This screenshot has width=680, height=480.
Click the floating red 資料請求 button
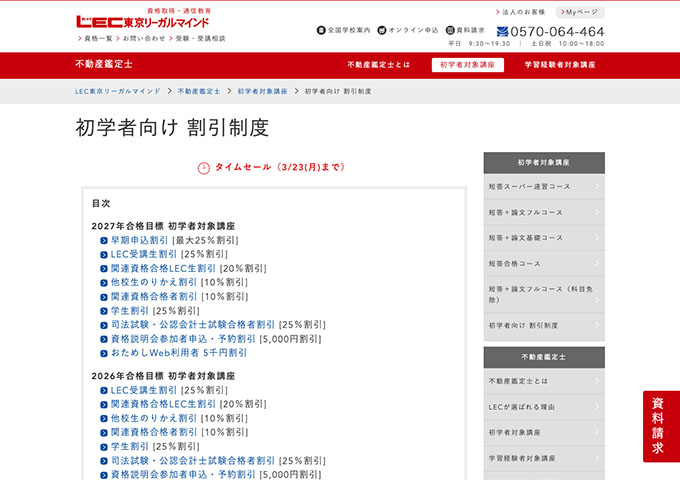tap(661, 426)
